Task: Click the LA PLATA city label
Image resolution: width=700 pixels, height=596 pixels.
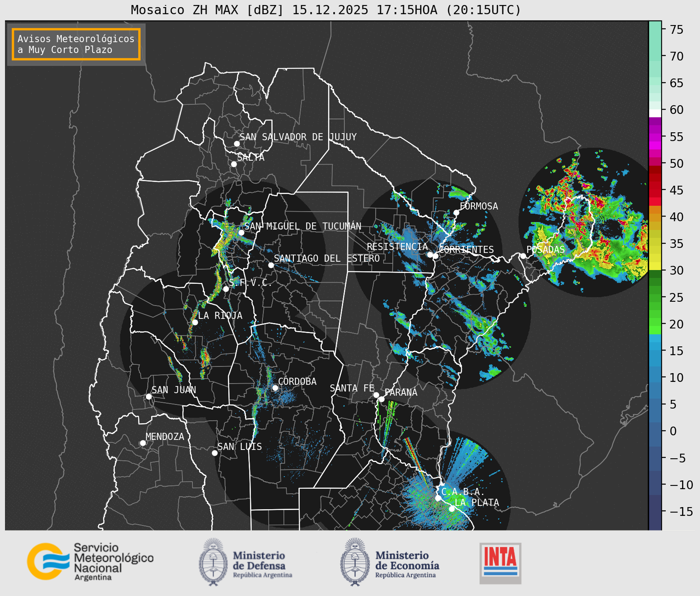Action: [477, 503]
